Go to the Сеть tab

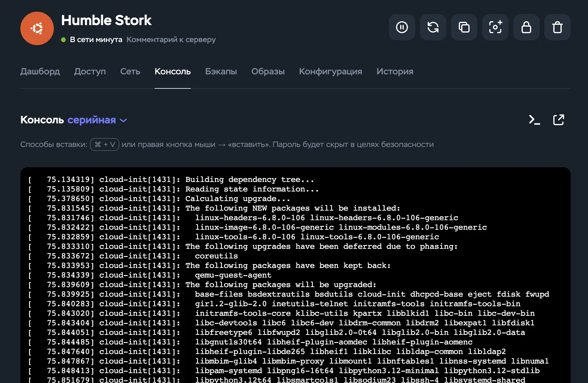[x=130, y=71]
